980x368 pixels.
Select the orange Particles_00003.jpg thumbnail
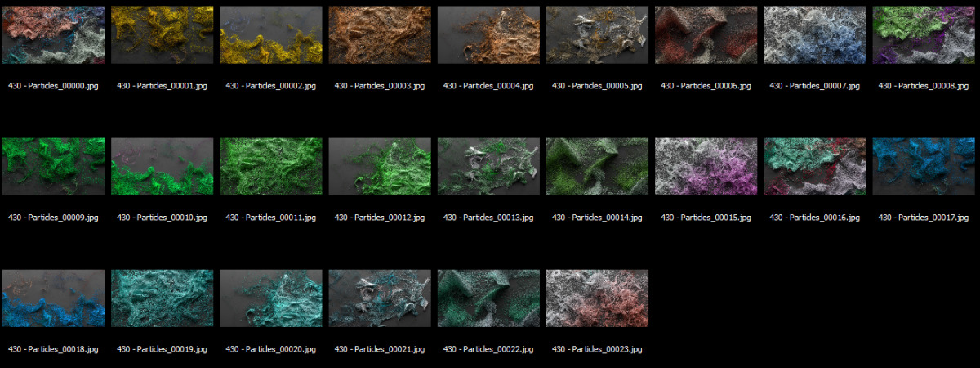tap(380, 35)
